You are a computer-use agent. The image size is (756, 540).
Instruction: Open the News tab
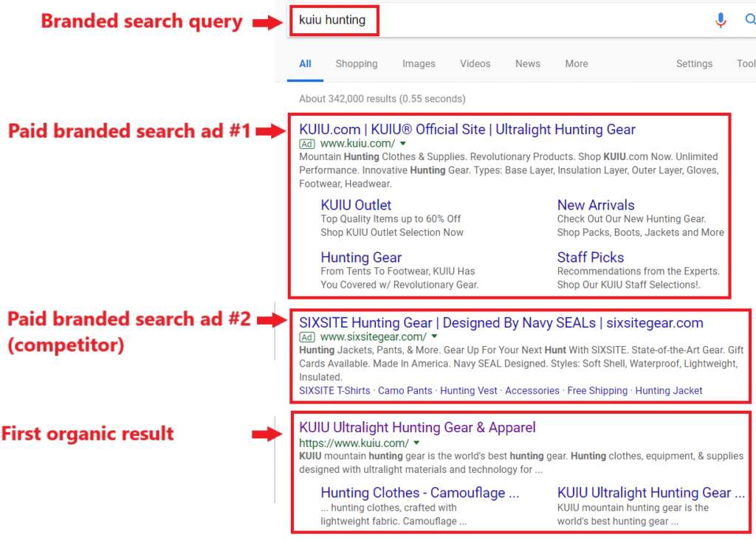click(x=527, y=63)
